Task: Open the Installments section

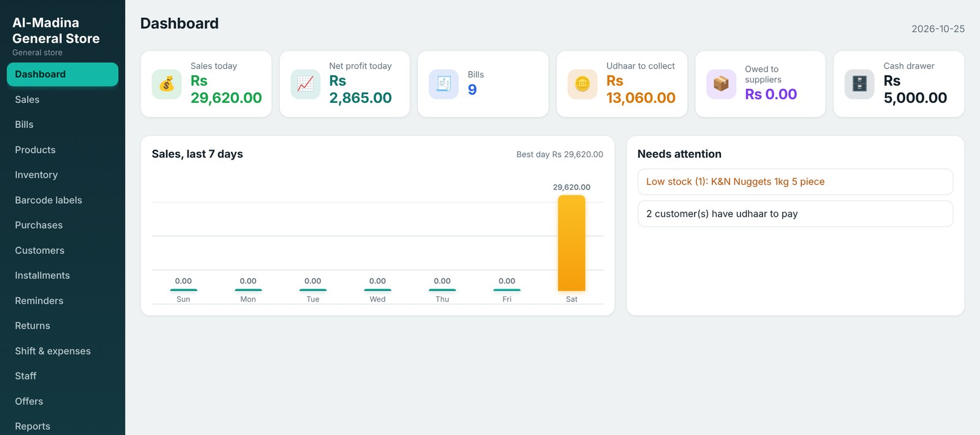Action: 62,275
